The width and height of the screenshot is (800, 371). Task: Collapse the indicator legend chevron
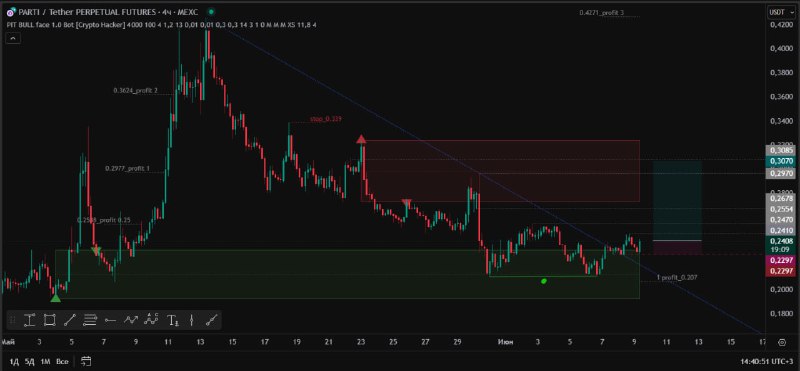point(13,38)
